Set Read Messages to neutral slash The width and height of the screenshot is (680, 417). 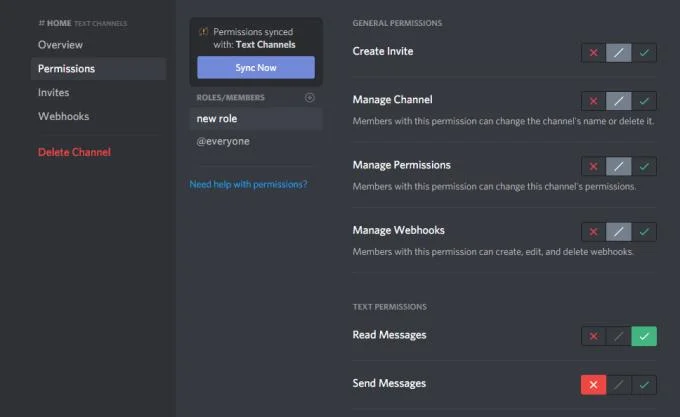pyautogui.click(x=619, y=336)
